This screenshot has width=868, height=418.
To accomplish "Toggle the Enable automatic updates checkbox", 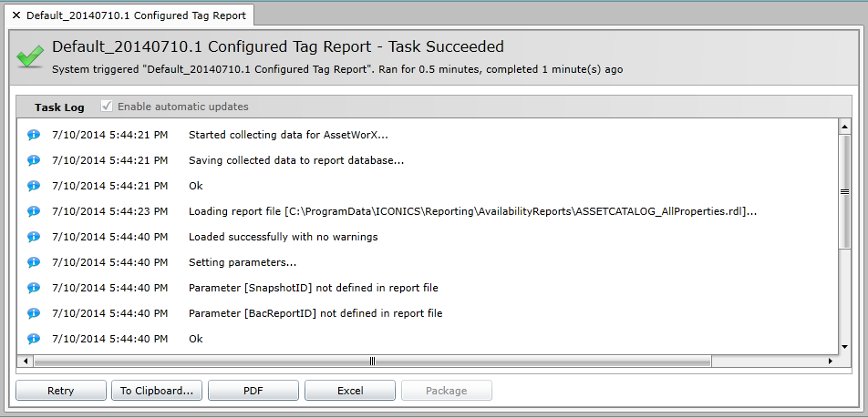I will (107, 107).
